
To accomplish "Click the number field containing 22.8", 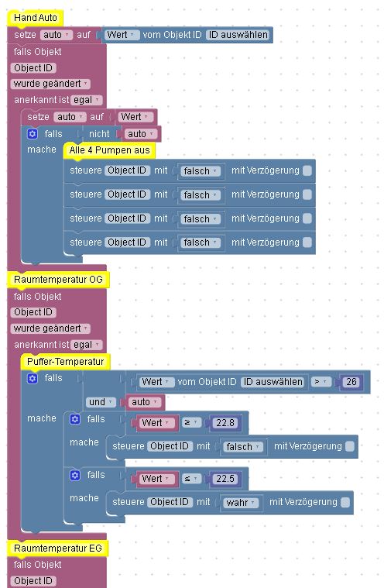I will click(x=225, y=423).
